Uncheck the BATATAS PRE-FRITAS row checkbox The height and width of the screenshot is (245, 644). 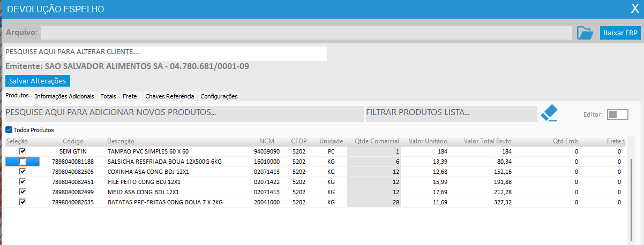point(23,202)
